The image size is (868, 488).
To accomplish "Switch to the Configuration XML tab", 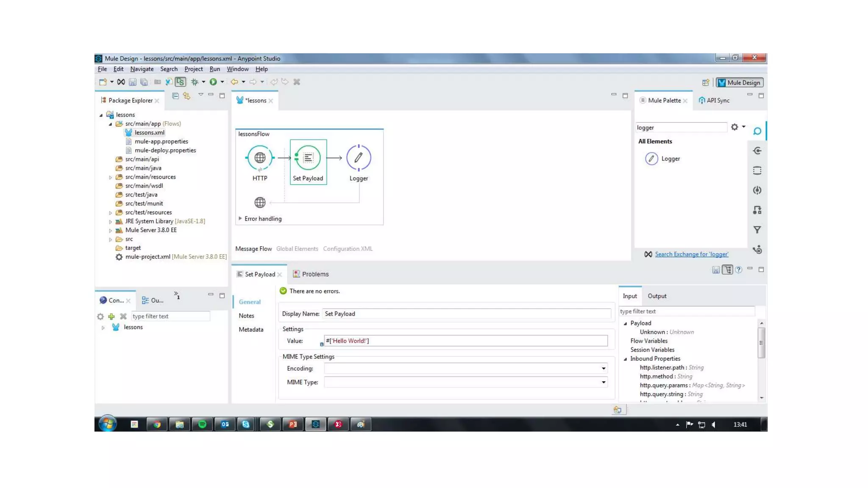I will tap(348, 249).
